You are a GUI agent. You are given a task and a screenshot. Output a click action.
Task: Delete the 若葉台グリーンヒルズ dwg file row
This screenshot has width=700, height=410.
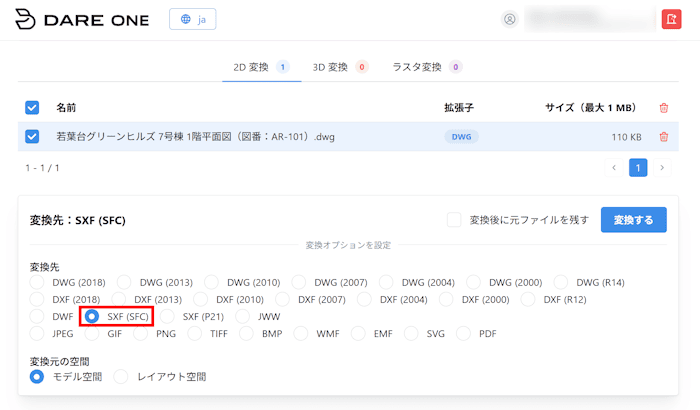click(663, 137)
